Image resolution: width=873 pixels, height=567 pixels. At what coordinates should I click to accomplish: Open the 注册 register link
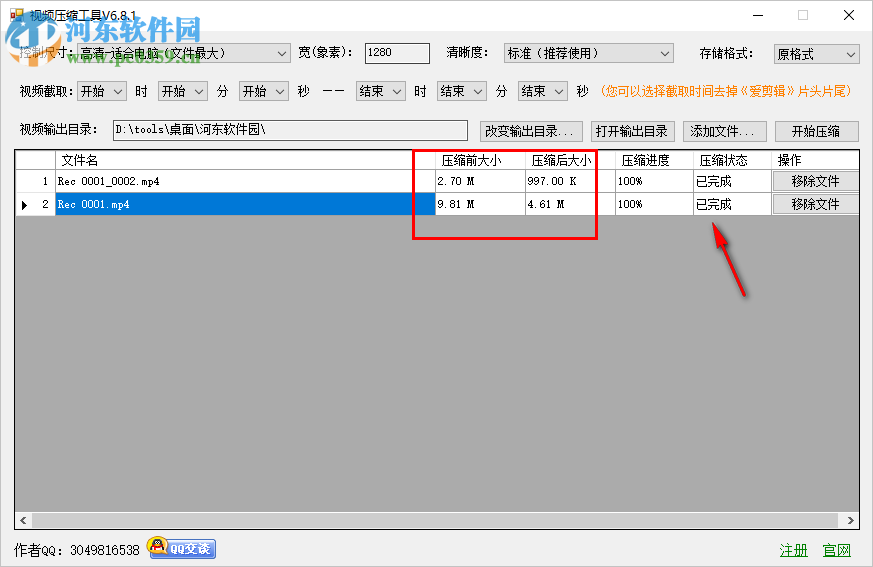click(x=793, y=550)
